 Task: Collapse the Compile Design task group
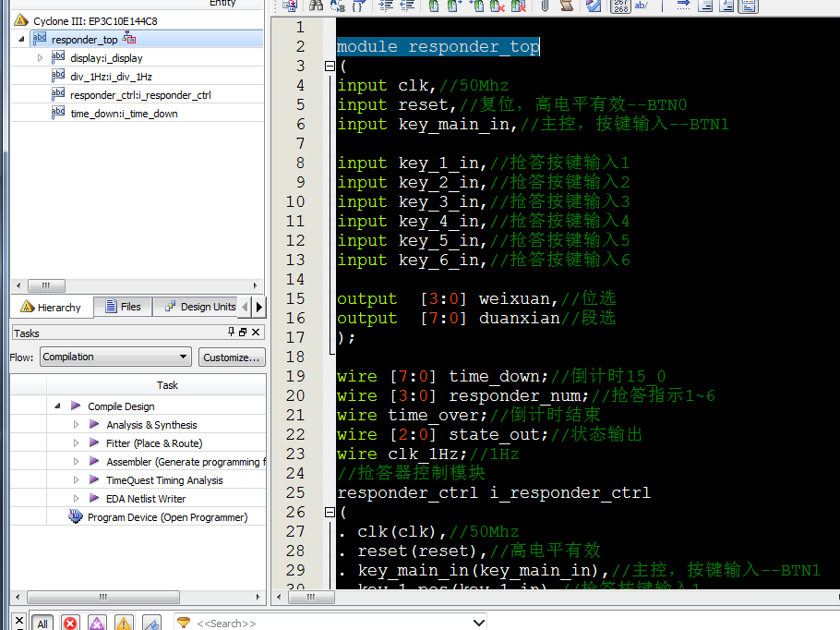[58, 406]
